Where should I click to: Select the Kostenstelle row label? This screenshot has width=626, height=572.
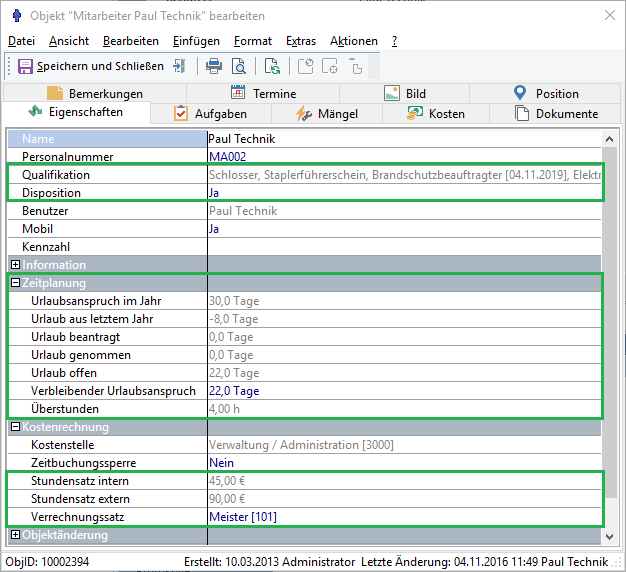(63, 445)
